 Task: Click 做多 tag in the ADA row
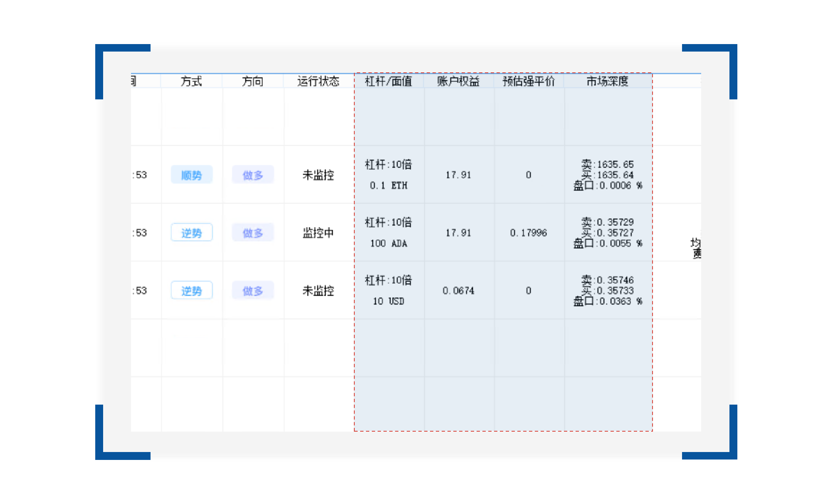(x=253, y=233)
